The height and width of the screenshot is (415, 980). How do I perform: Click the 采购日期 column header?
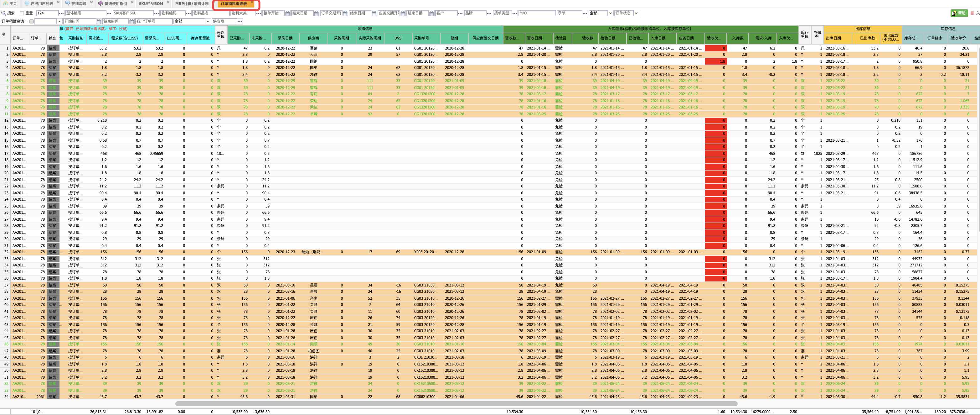285,38
